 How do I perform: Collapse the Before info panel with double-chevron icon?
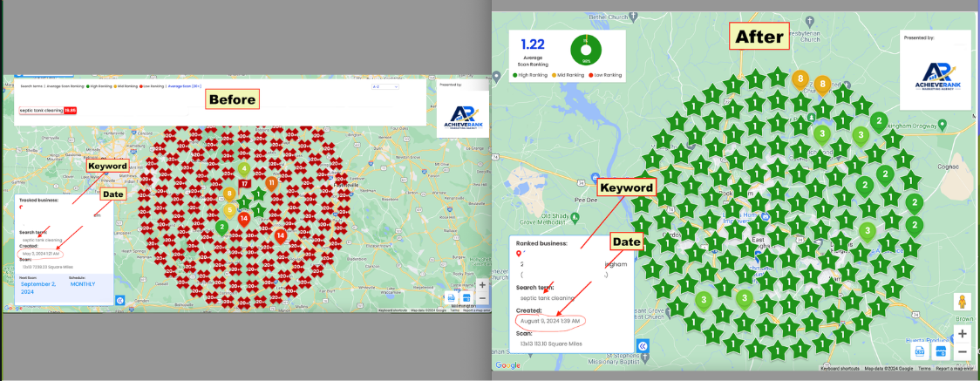[x=120, y=301]
